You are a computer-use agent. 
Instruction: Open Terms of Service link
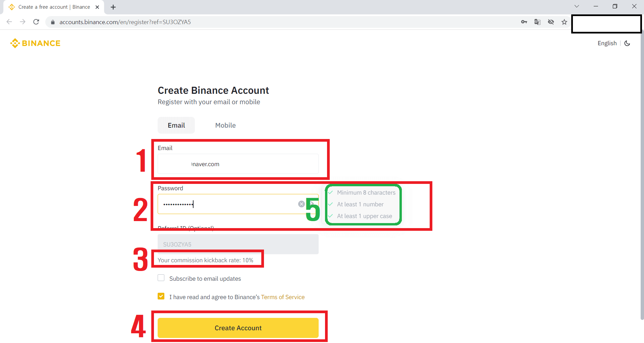(x=283, y=297)
